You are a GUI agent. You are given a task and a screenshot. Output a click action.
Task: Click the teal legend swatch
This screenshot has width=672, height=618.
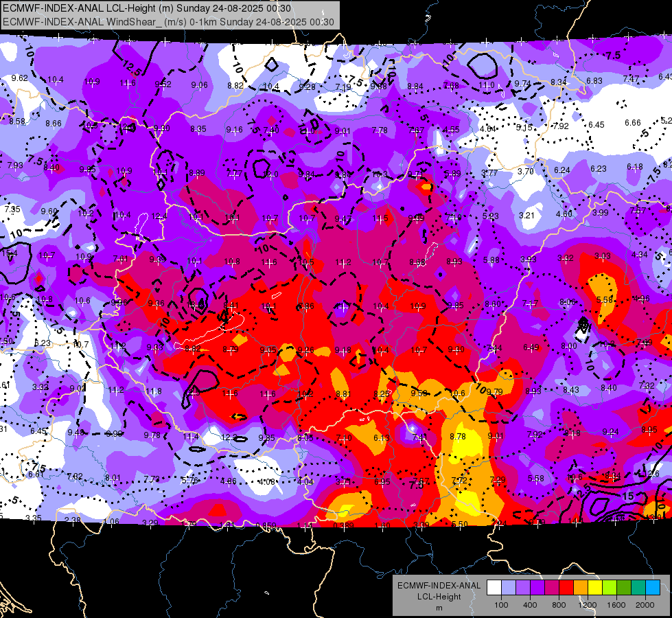coord(638,588)
